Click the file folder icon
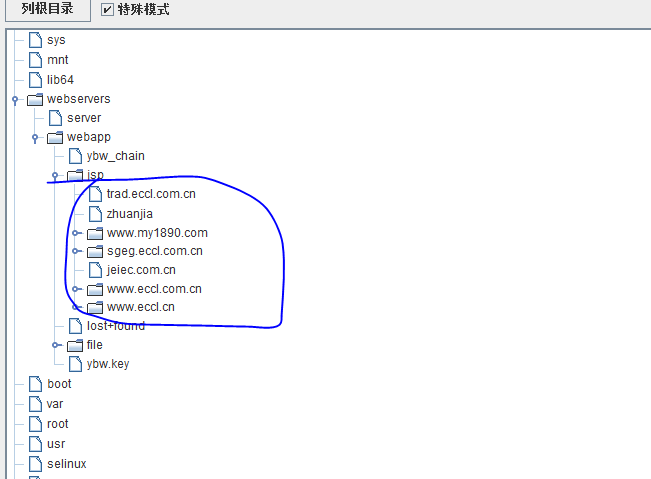 75,345
